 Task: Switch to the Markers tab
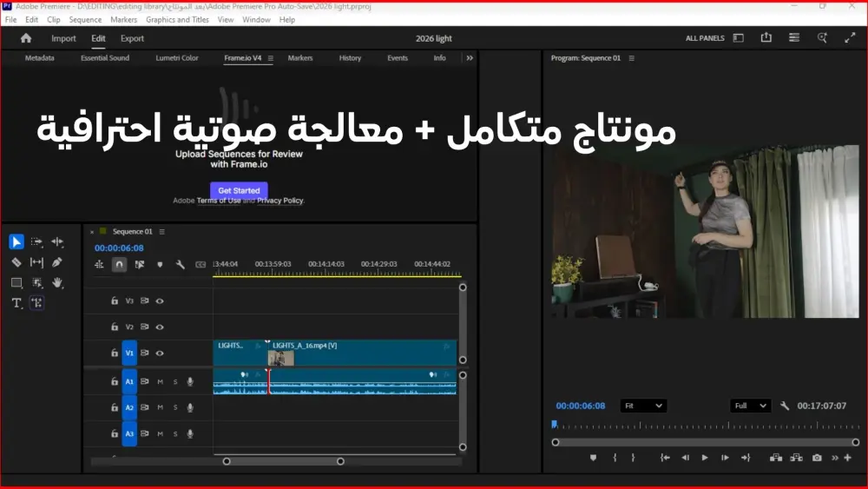pyautogui.click(x=300, y=57)
